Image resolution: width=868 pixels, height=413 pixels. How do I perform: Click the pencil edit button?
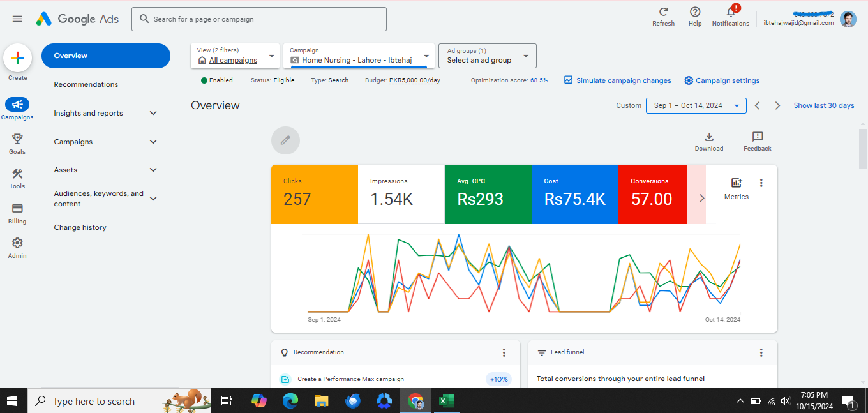(285, 140)
